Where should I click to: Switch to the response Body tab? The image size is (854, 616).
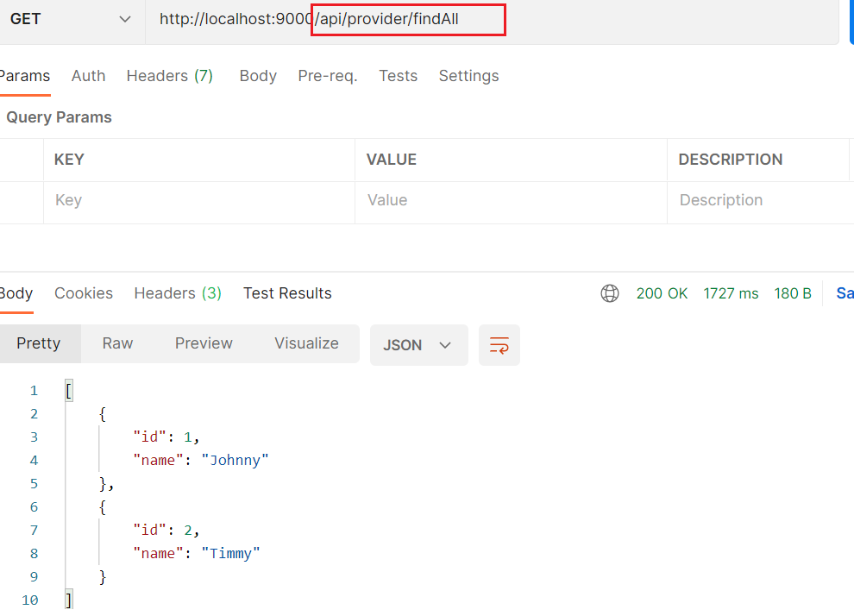(x=16, y=293)
